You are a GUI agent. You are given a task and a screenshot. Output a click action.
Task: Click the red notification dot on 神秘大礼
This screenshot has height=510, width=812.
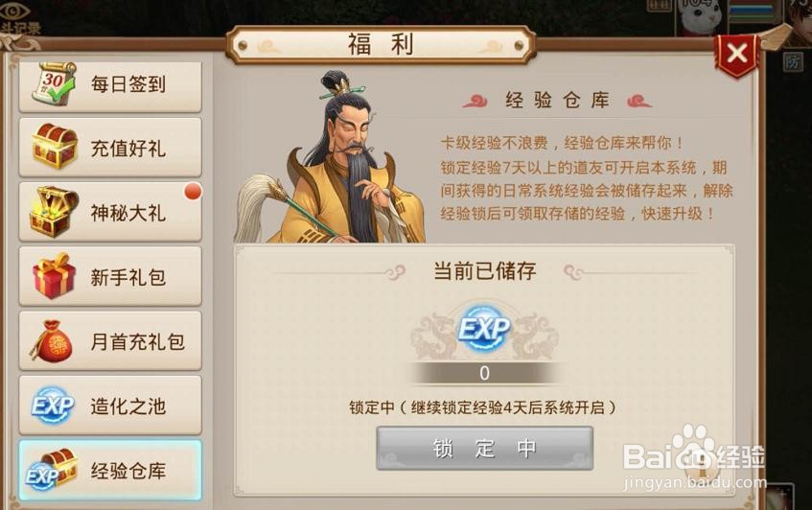[x=193, y=192]
